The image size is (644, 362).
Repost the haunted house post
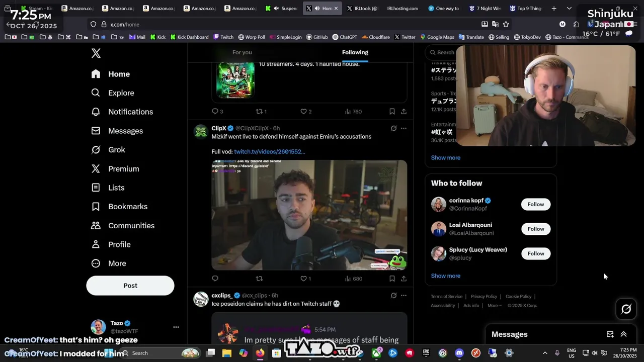(x=261, y=111)
